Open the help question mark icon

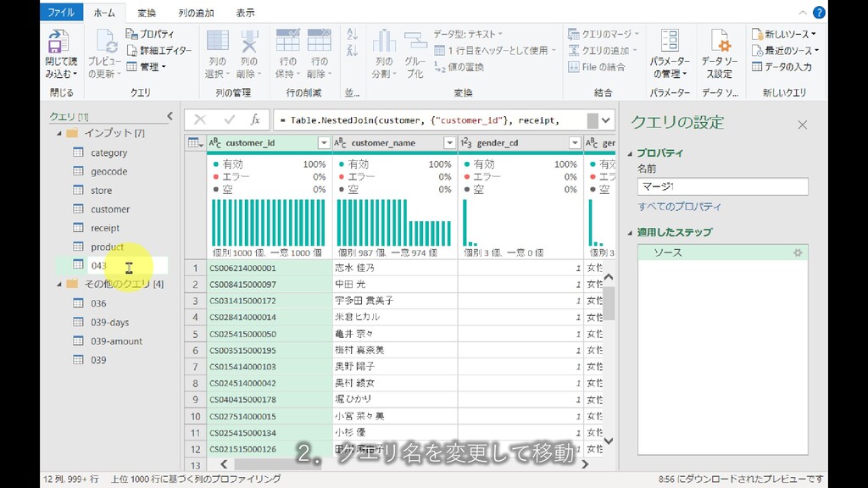pyautogui.click(x=819, y=12)
